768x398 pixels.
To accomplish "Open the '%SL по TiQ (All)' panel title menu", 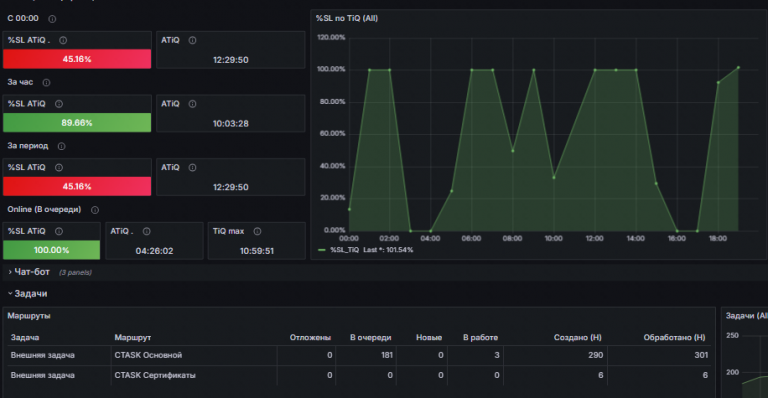I will [x=346, y=19].
